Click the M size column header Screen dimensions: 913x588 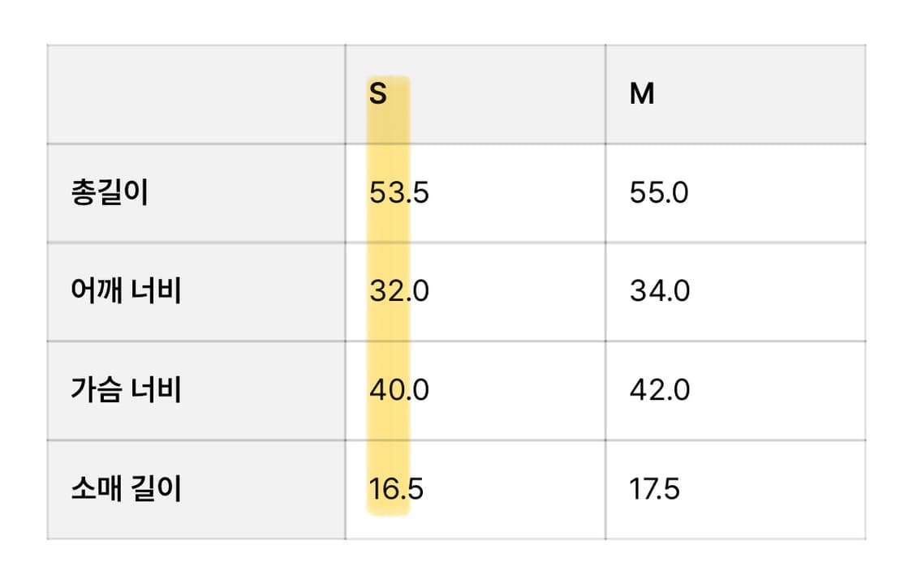[642, 95]
